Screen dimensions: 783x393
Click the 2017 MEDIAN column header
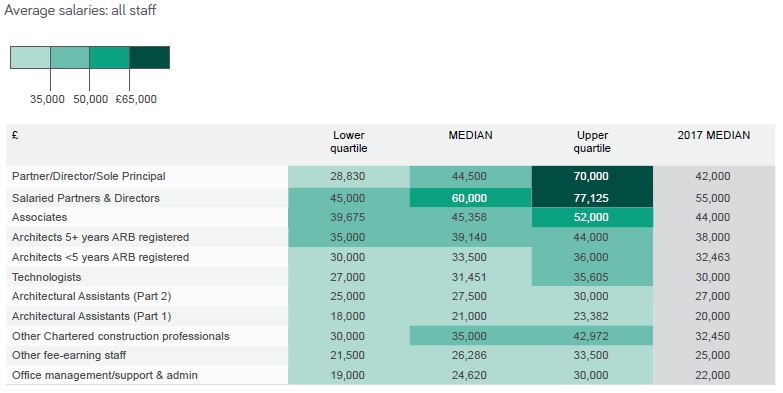714,135
